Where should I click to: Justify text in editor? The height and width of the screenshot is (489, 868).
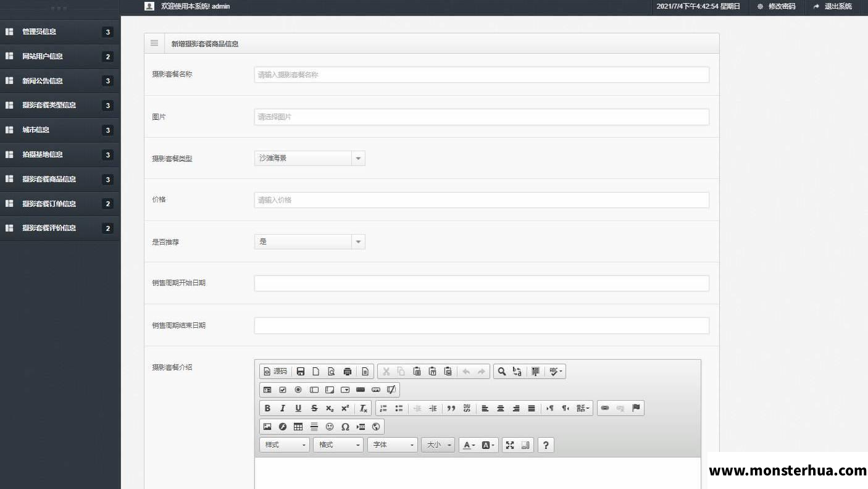tap(532, 408)
